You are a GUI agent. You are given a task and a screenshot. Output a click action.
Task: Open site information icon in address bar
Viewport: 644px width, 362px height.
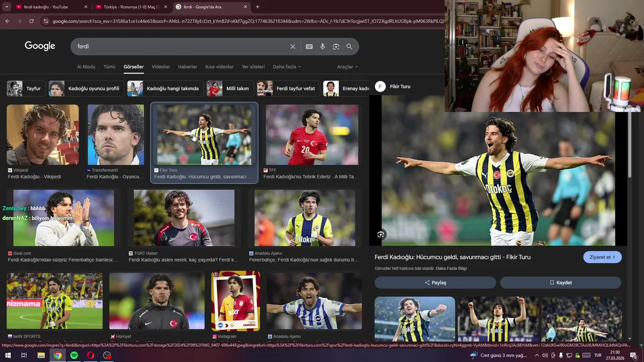[46, 21]
